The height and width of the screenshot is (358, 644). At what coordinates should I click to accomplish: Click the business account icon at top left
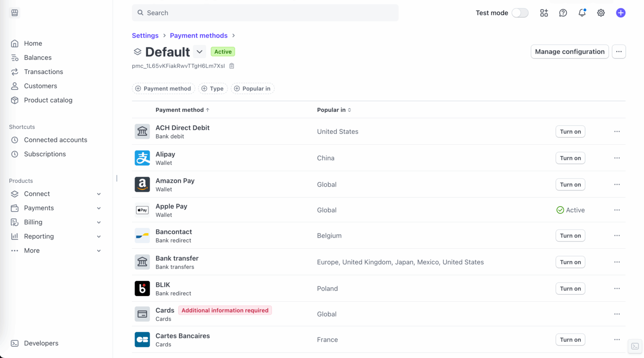(x=14, y=13)
